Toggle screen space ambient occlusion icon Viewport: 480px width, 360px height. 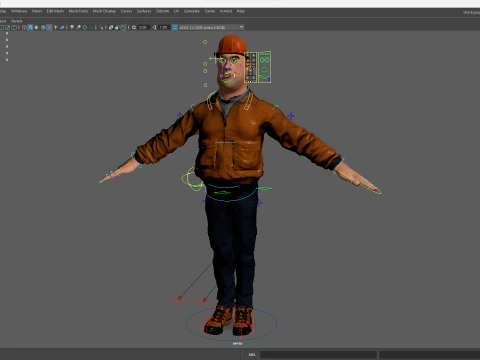pyautogui.click(x=72, y=27)
